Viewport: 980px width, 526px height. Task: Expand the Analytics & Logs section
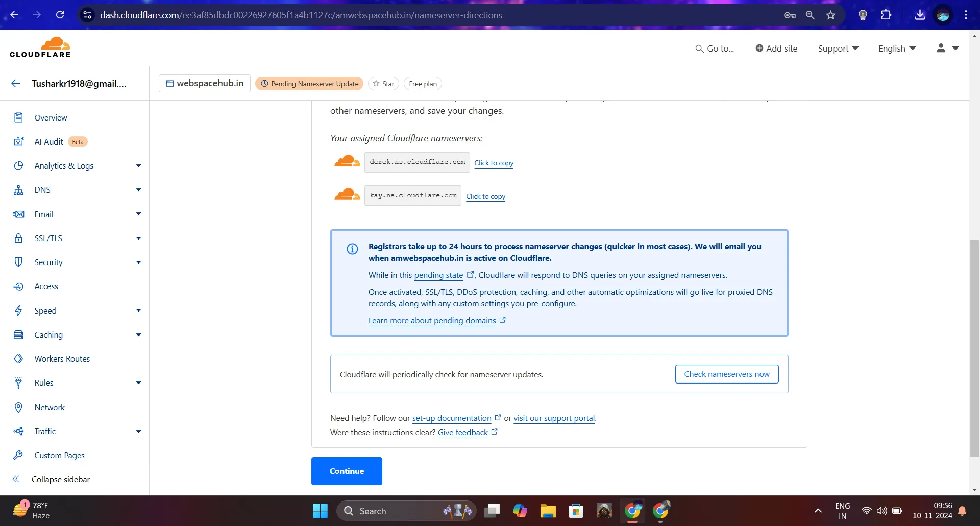(138, 165)
